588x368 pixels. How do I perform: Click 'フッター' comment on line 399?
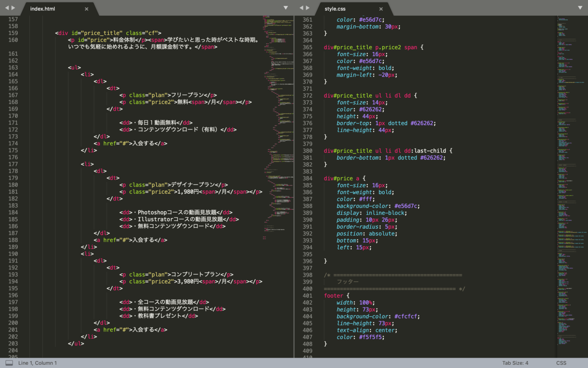tap(347, 282)
